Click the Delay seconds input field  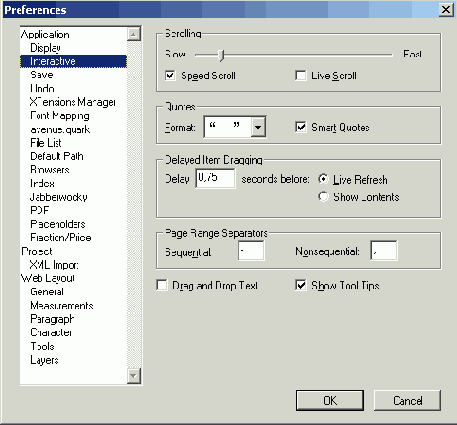click(x=215, y=178)
